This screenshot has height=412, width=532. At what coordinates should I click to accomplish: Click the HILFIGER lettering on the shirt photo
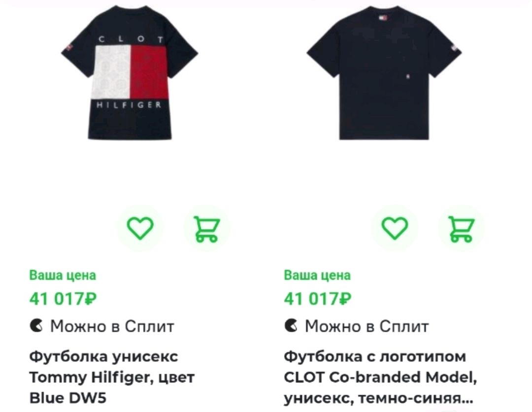tap(129, 105)
